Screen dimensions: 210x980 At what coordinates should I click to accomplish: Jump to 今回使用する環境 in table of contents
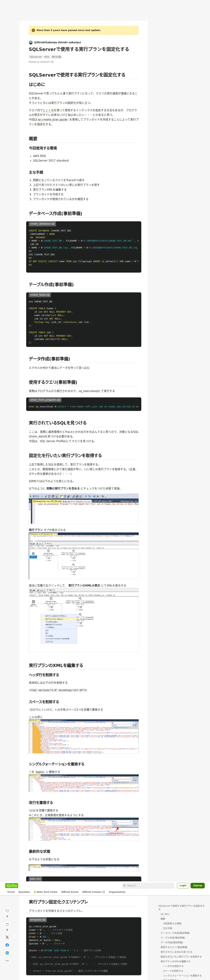point(172,923)
